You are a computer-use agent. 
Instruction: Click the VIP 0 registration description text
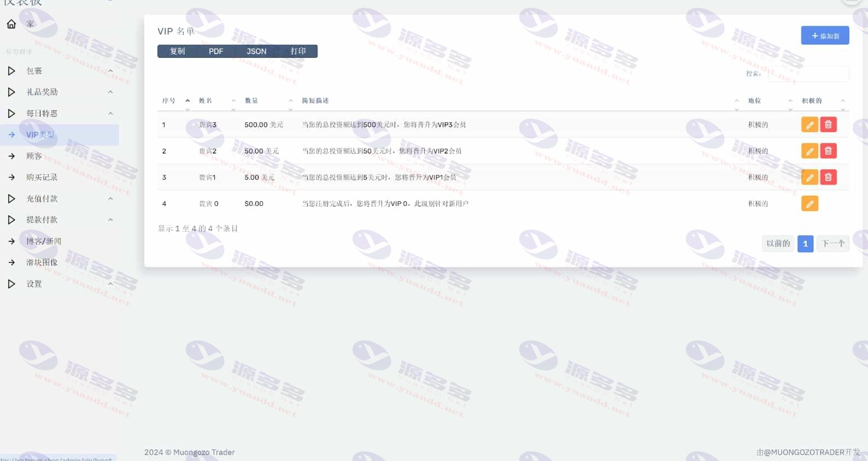385,204
